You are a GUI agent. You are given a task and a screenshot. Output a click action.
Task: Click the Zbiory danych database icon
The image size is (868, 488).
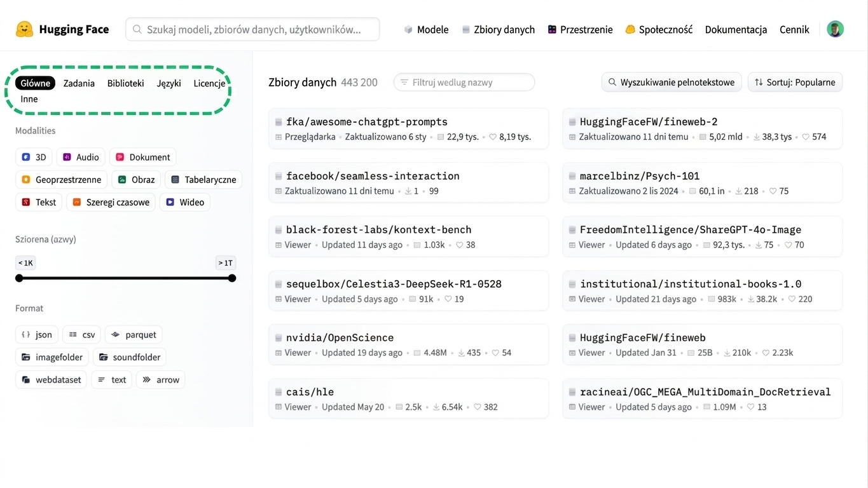pyautogui.click(x=466, y=30)
